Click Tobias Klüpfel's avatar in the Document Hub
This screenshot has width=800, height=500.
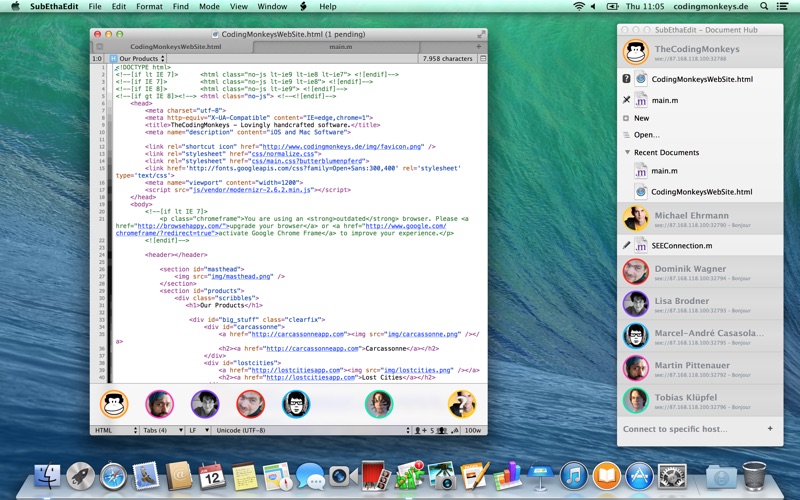636,401
